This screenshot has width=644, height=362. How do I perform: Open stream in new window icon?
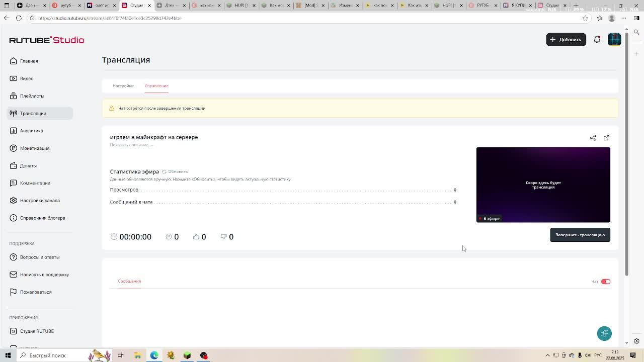pyautogui.click(x=606, y=138)
